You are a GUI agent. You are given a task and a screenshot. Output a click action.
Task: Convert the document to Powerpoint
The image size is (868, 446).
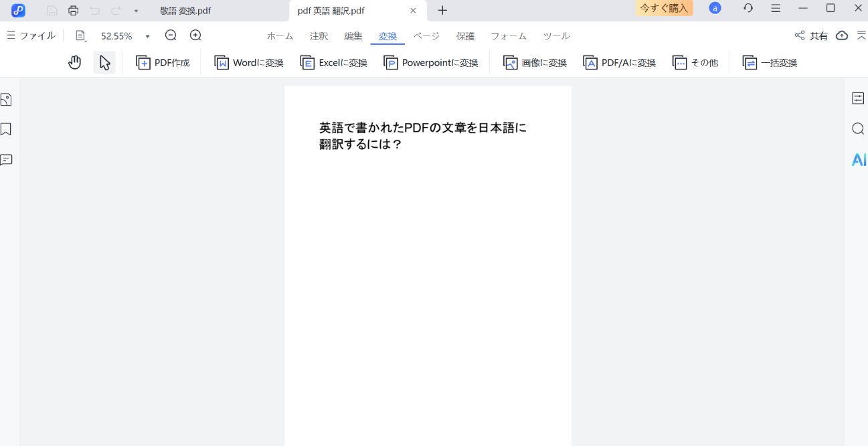(x=431, y=62)
